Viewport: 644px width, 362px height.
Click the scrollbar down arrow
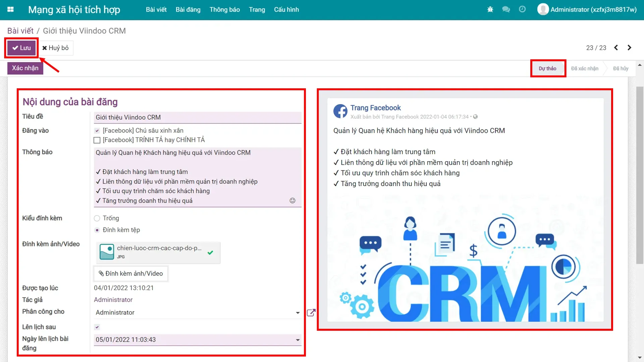tap(640, 358)
